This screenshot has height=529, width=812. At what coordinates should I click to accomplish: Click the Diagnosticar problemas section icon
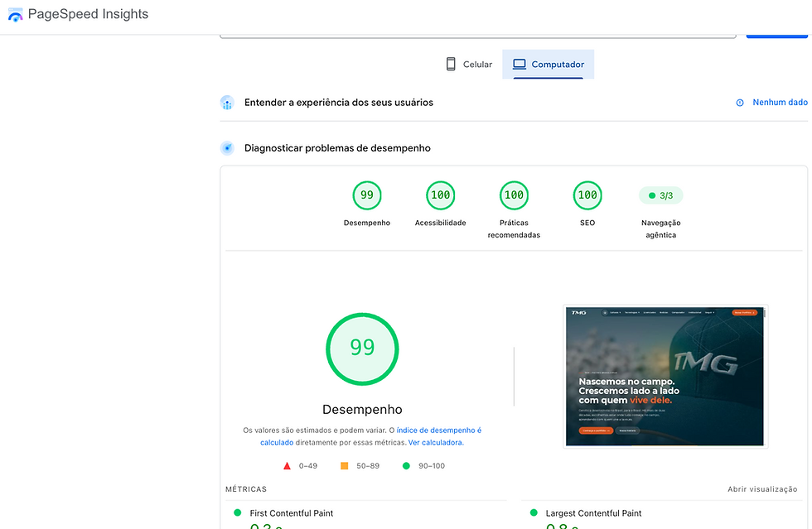click(227, 148)
